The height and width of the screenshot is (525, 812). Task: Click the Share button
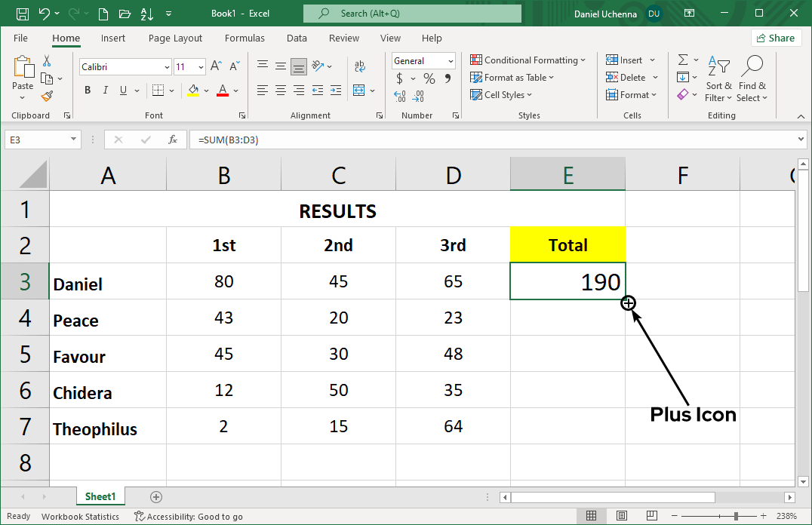(x=776, y=37)
